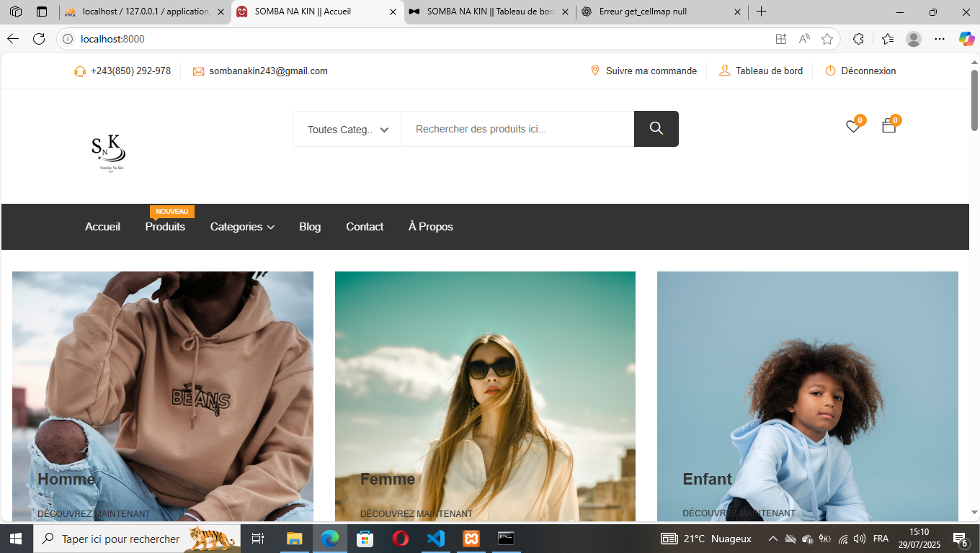Open the email envelope icon in the top bar
This screenshot has height=553, width=980.
(x=197, y=71)
